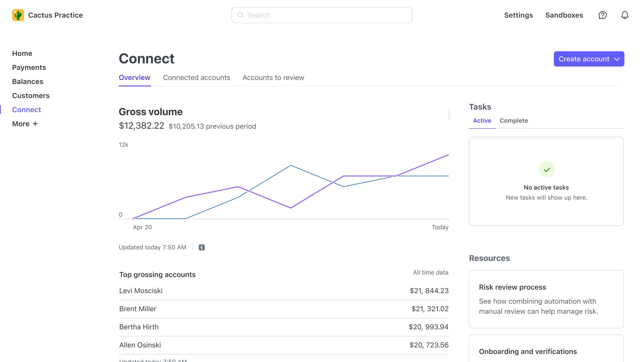Click the Today chart axis label
The width and height of the screenshot is (644, 362).
(440, 227)
